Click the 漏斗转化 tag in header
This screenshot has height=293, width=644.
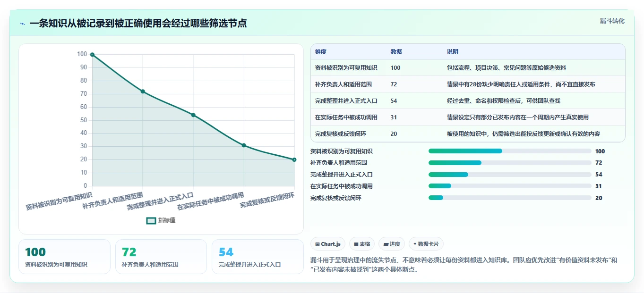(x=612, y=21)
